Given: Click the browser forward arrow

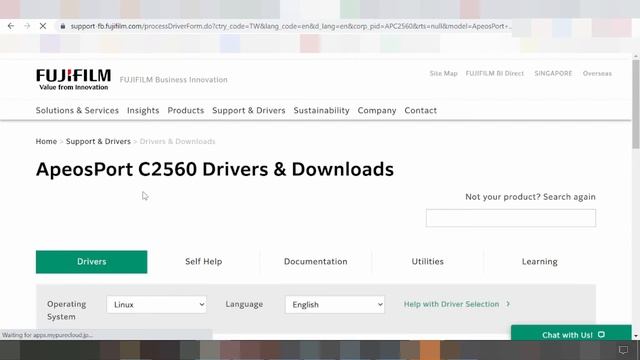Looking at the screenshot, I should 27,26.
